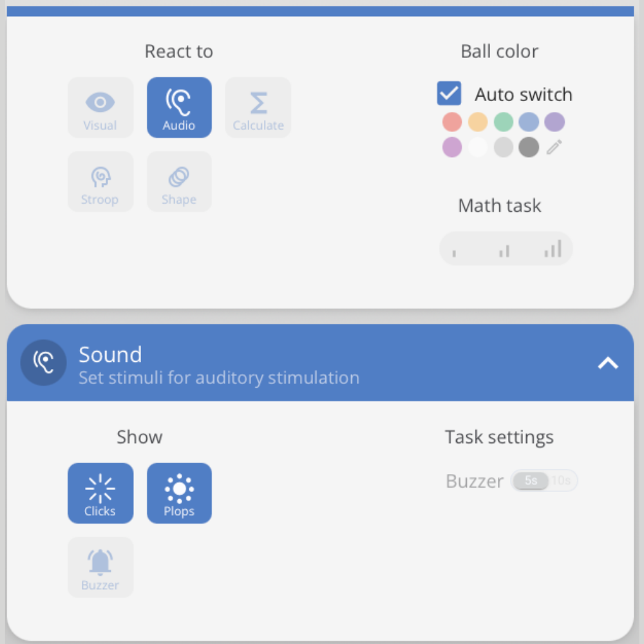Pick the red ball color swatch
The image size is (644, 644).
tap(452, 122)
